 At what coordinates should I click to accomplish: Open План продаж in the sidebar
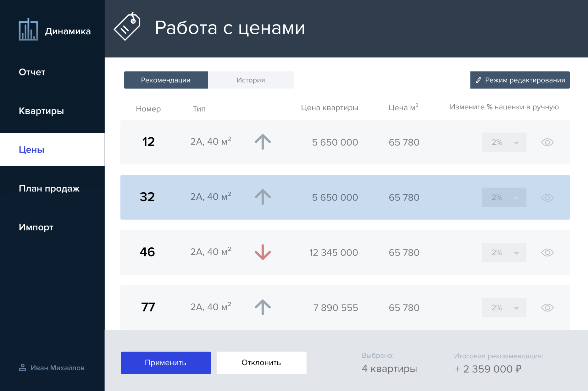(49, 188)
